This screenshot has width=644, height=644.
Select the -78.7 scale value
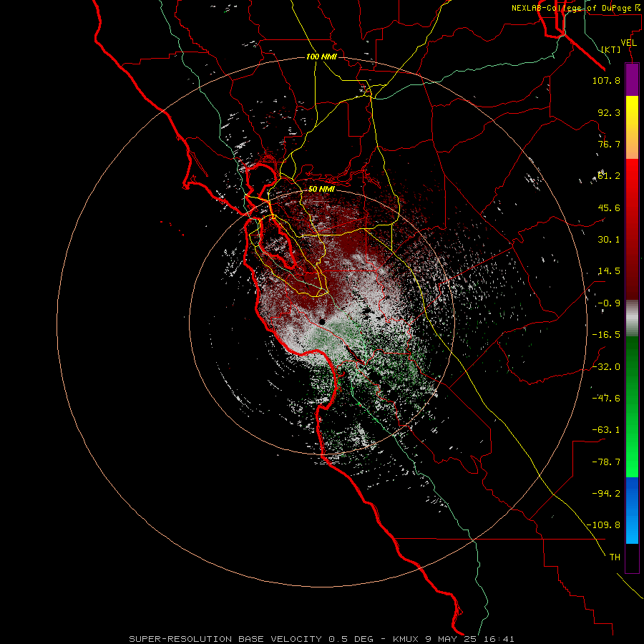pyautogui.click(x=606, y=462)
